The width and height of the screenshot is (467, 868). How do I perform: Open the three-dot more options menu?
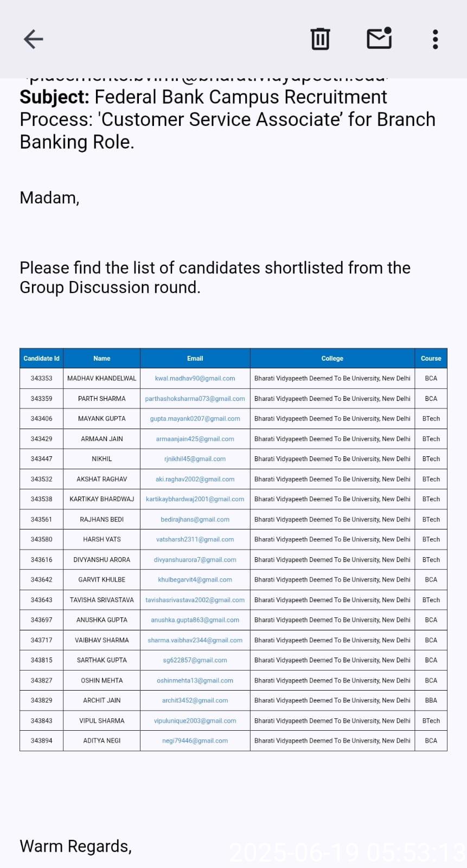435,39
